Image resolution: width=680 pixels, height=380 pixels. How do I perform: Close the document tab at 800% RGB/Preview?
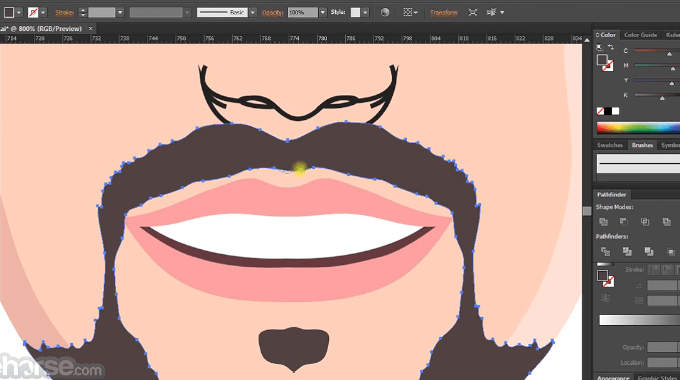point(91,29)
